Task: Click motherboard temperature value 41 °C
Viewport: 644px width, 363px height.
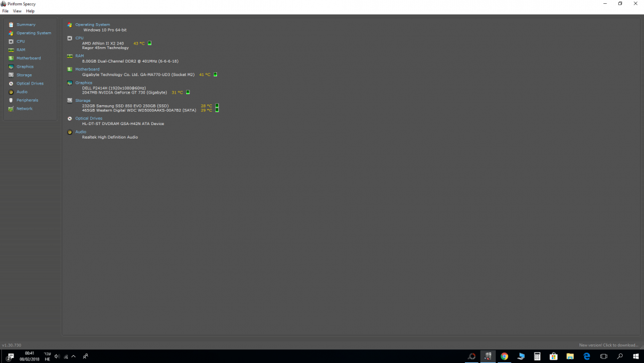Action: [205, 75]
